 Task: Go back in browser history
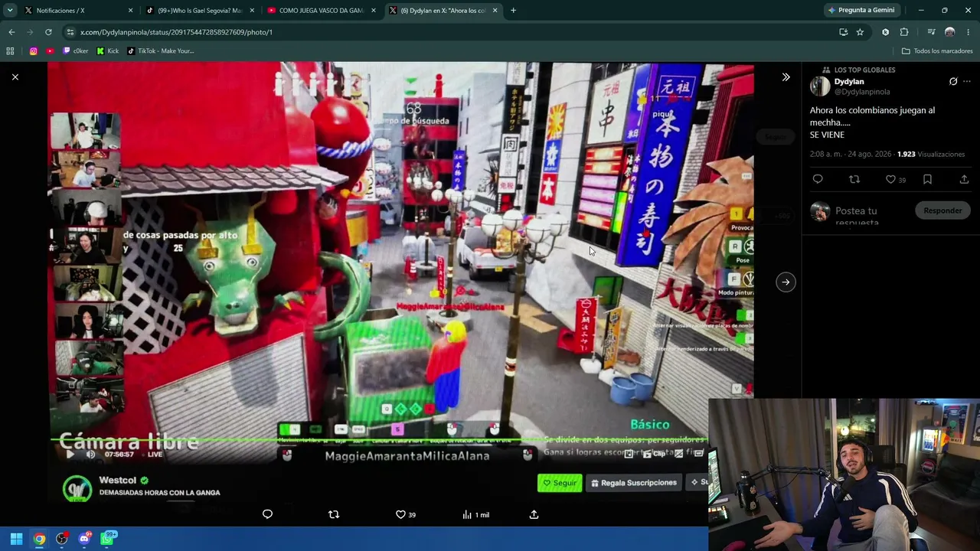(11, 32)
